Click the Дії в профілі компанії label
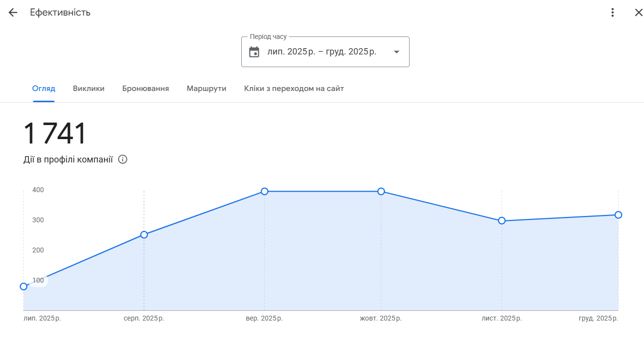The height and width of the screenshot is (340, 644). tap(68, 160)
